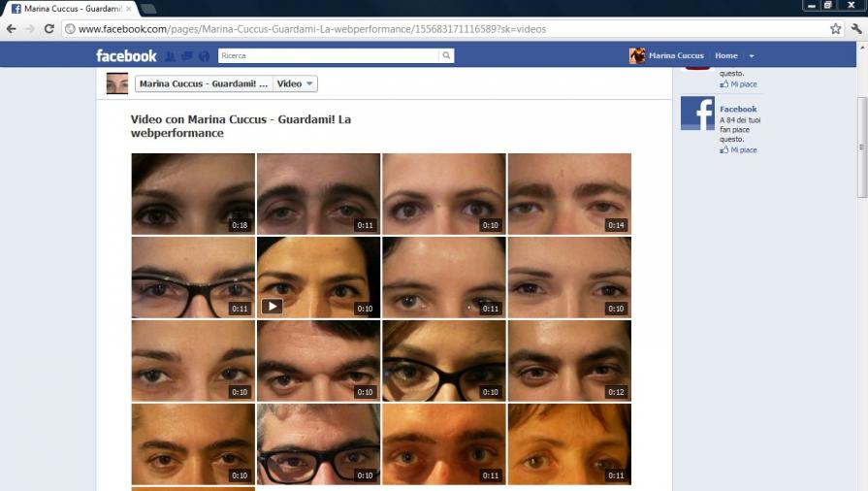Open Marina Cuccus profile link in header
868x491 pixels.
[x=677, y=56]
